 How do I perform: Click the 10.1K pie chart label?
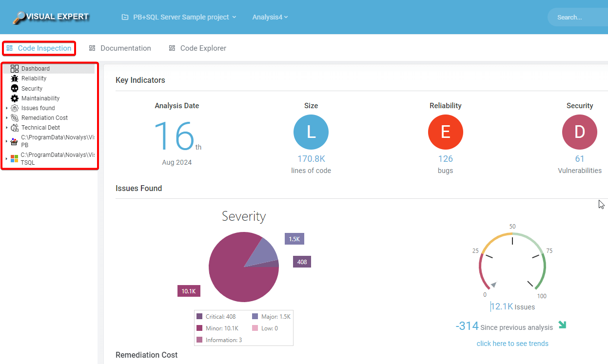pyautogui.click(x=189, y=291)
